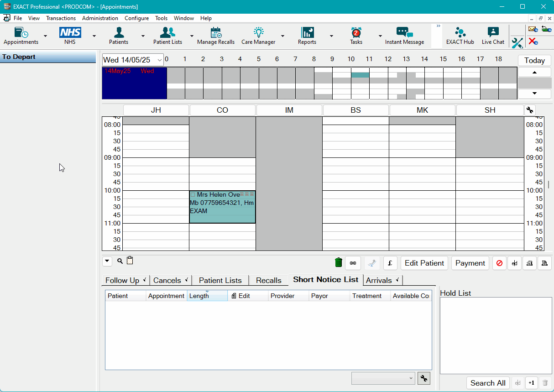
Task: Show more toolbar items via double chevron
Action: tap(439, 26)
